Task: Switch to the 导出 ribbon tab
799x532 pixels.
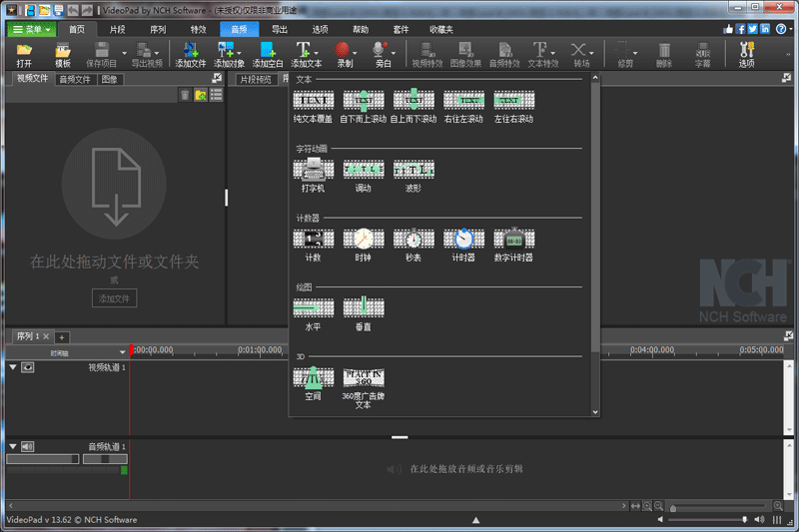Action: click(279, 29)
